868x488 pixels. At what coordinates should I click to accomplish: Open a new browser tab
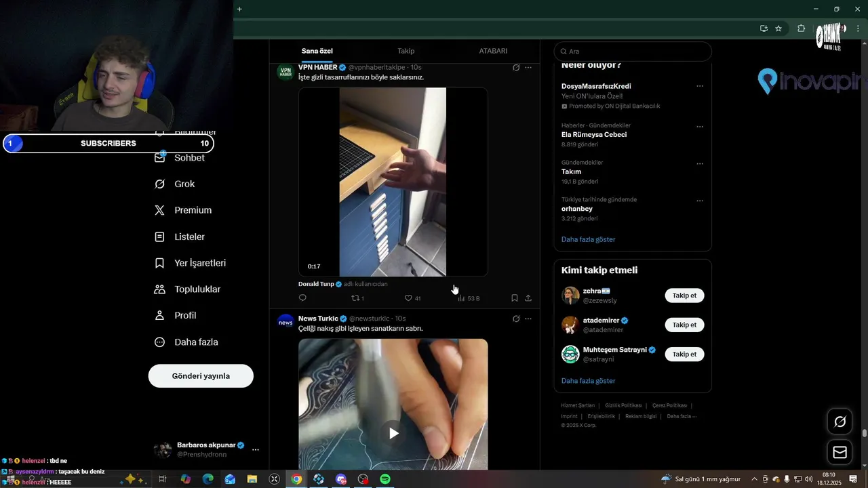(239, 9)
